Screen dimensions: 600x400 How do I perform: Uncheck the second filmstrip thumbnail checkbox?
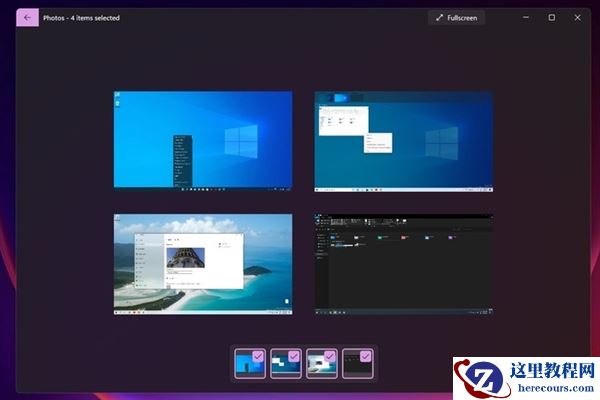(x=293, y=356)
